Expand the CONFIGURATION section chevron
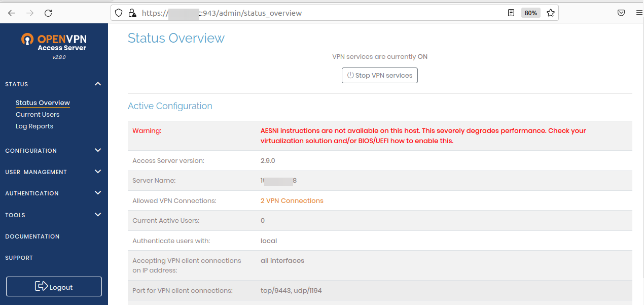644x305 pixels. click(98, 150)
